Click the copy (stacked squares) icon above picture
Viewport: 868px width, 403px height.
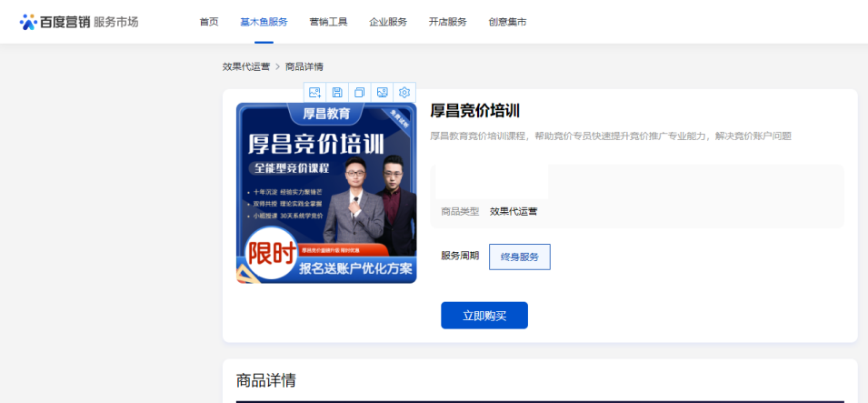click(x=360, y=93)
